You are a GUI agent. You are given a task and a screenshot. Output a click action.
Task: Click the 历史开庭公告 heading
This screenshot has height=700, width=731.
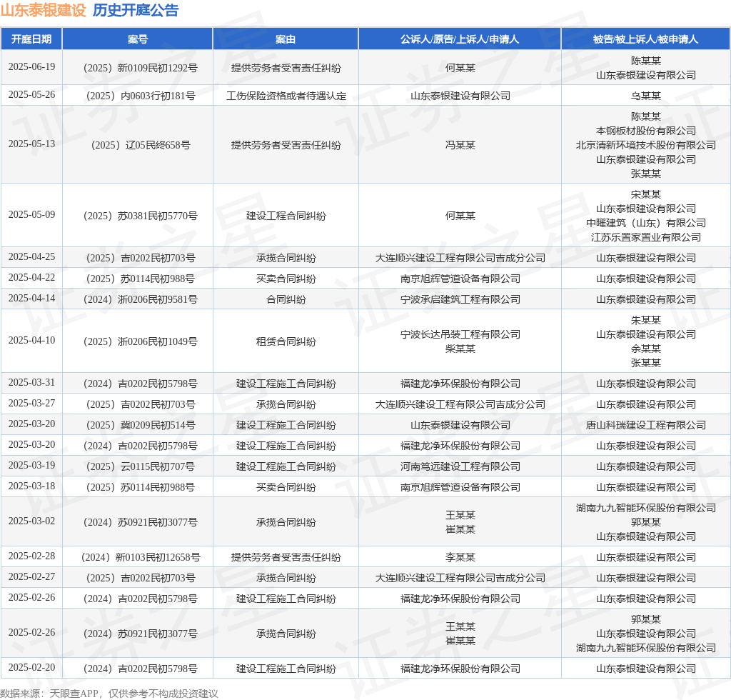click(x=136, y=10)
